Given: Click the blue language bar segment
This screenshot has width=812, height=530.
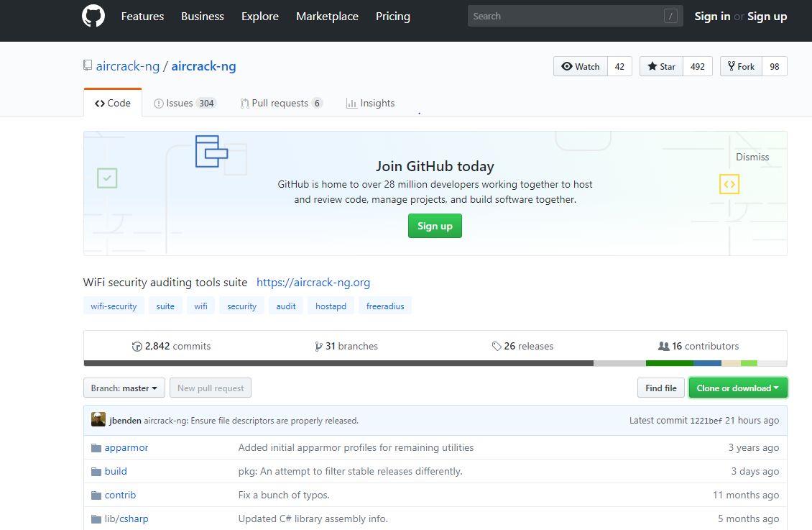Looking at the screenshot, I should click(707, 363).
